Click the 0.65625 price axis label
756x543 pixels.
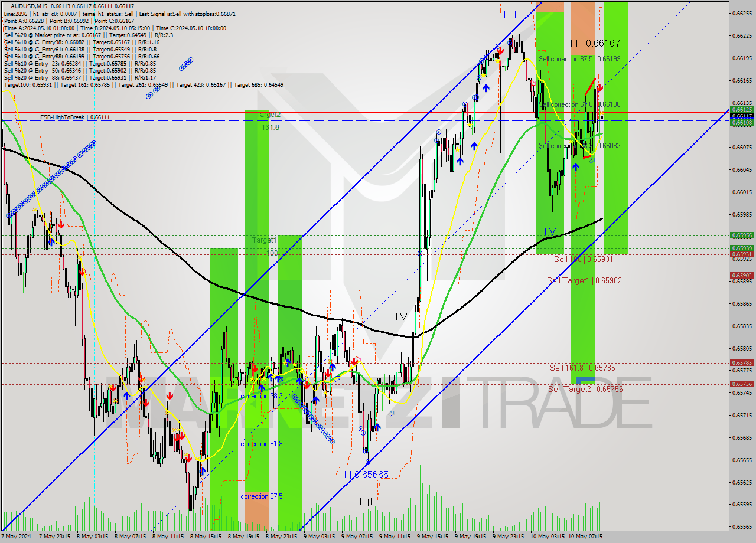(742, 482)
